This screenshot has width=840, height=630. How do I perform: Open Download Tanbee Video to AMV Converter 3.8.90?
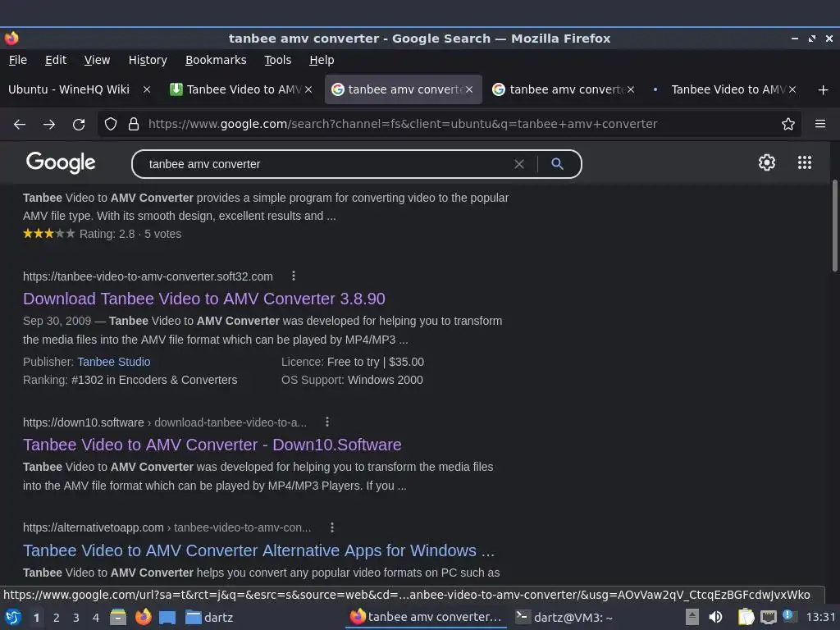point(204,299)
